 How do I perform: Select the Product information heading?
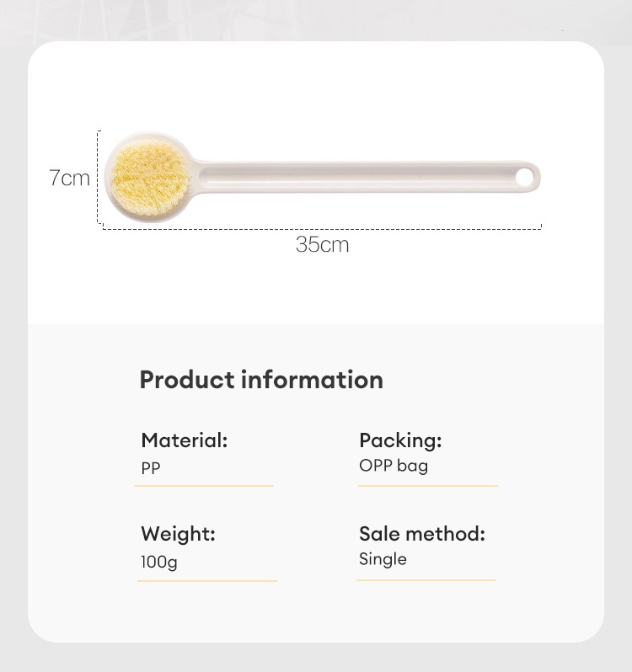(261, 380)
